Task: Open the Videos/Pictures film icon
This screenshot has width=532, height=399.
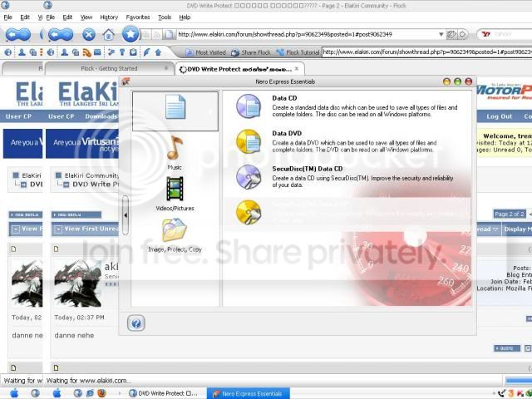Action: [x=175, y=189]
